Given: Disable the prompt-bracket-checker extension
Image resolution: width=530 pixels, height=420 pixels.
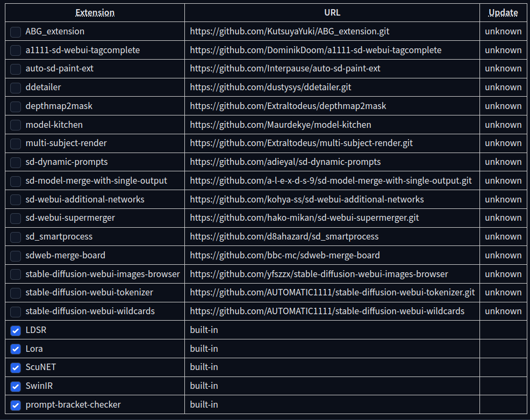Looking at the screenshot, I should click(15, 405).
